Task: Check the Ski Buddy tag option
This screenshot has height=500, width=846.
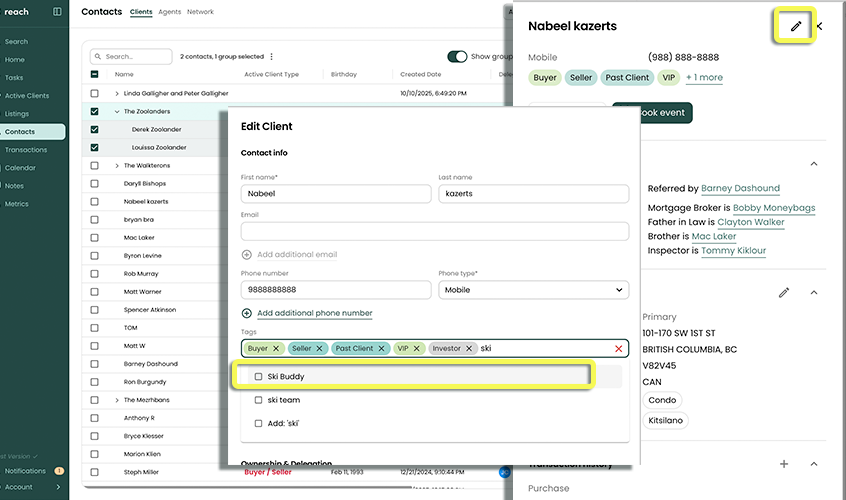Action: (x=259, y=377)
